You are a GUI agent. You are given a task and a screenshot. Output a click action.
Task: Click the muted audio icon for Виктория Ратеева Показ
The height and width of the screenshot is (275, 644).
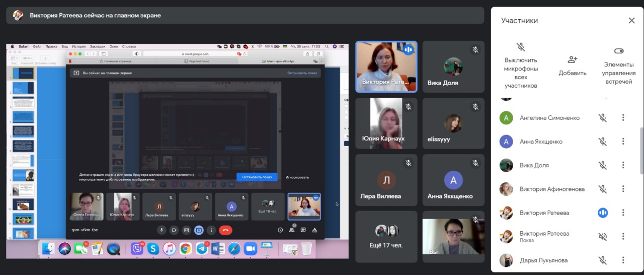tap(602, 236)
